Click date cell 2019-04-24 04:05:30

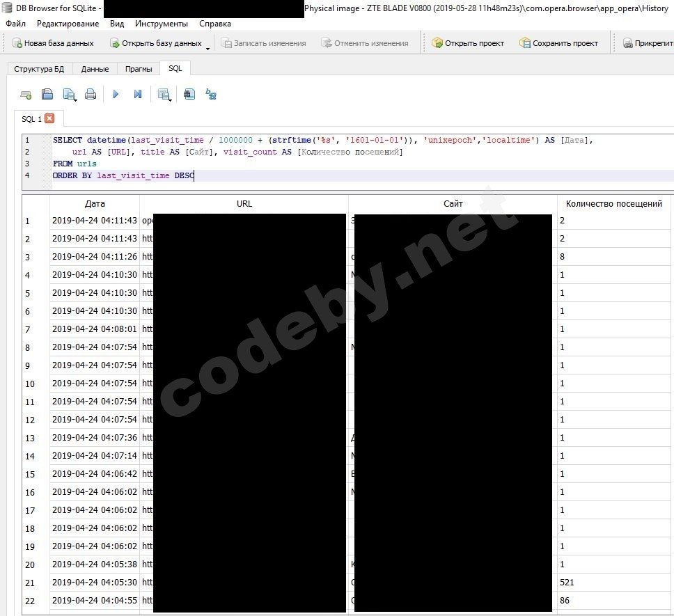[x=95, y=583]
